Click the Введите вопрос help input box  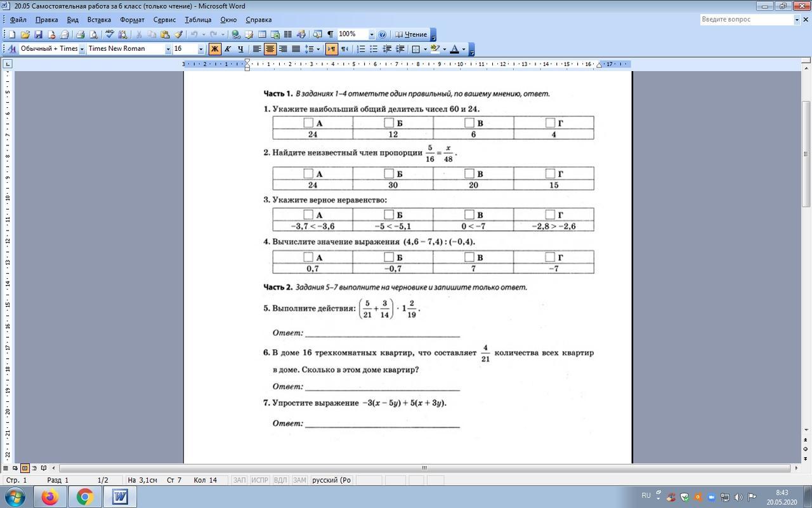pyautogui.click(x=746, y=20)
